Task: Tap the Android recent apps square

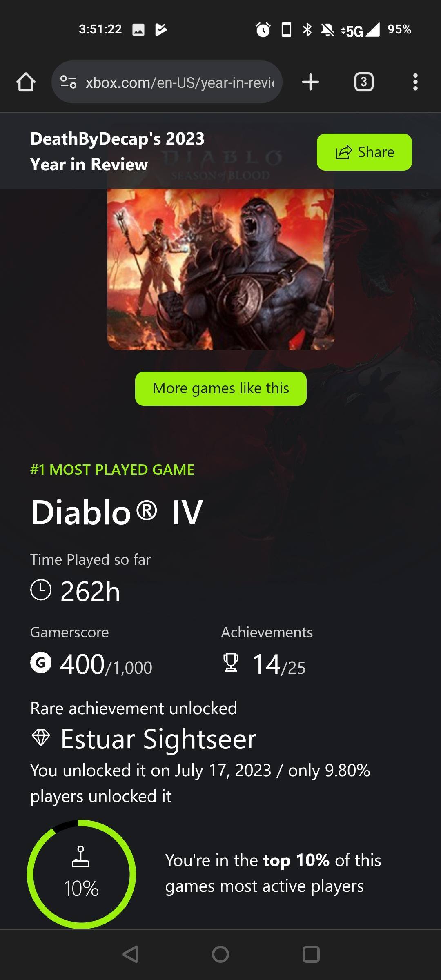Action: (311, 954)
